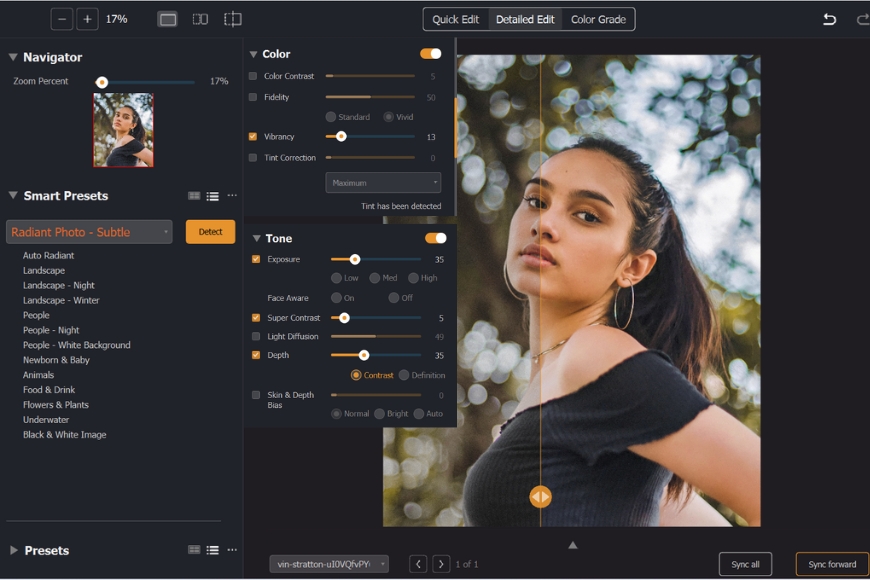The height and width of the screenshot is (580, 870).
Task: Collapse the Smart Presets panel
Action: pos(13,195)
